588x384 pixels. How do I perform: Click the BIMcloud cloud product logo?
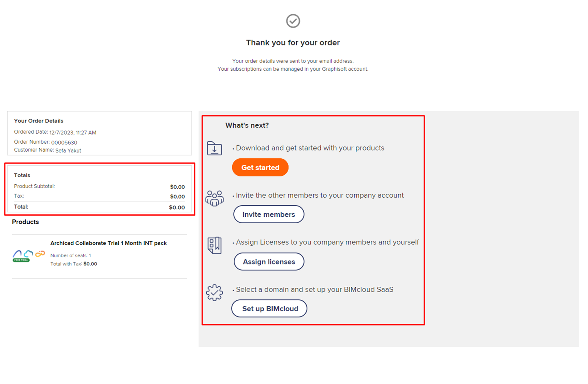coord(29,254)
